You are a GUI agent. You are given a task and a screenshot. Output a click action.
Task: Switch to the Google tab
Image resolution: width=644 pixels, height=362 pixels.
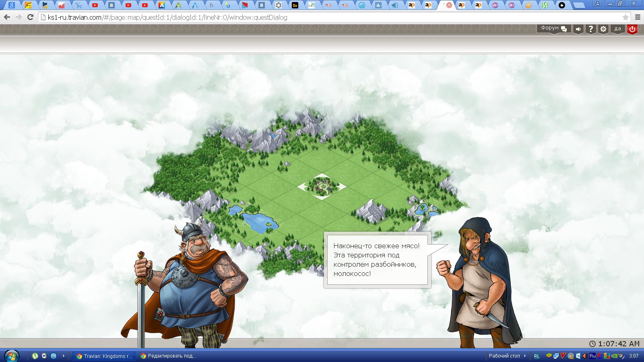point(12,5)
